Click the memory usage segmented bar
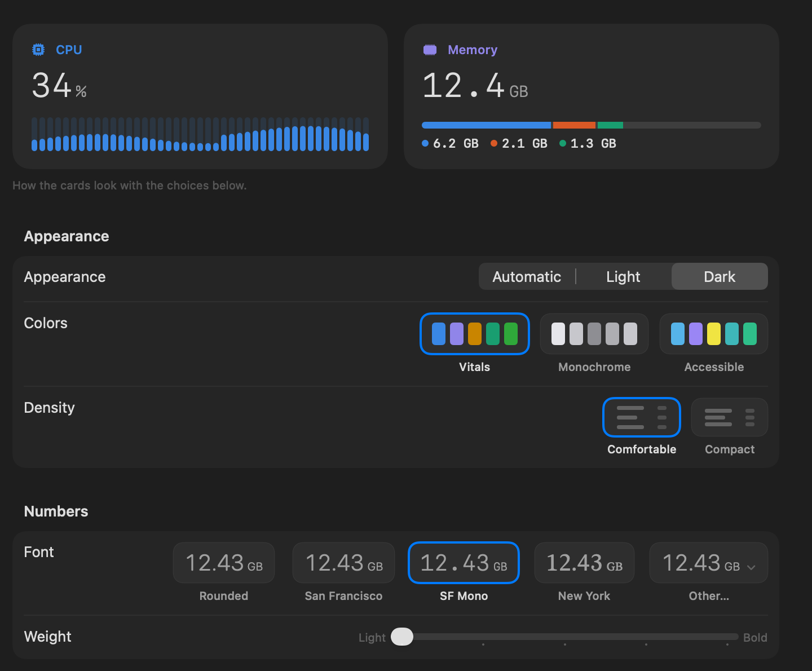 coord(591,125)
